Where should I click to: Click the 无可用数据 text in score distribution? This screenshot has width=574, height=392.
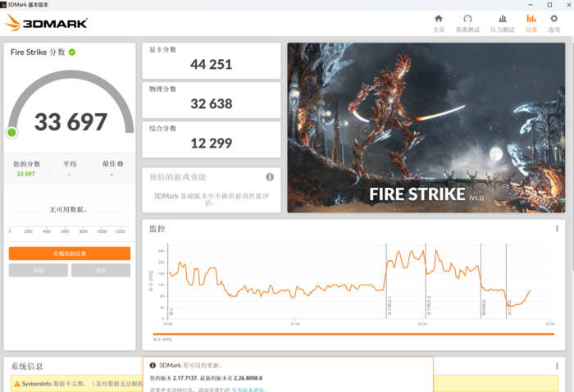(x=68, y=209)
